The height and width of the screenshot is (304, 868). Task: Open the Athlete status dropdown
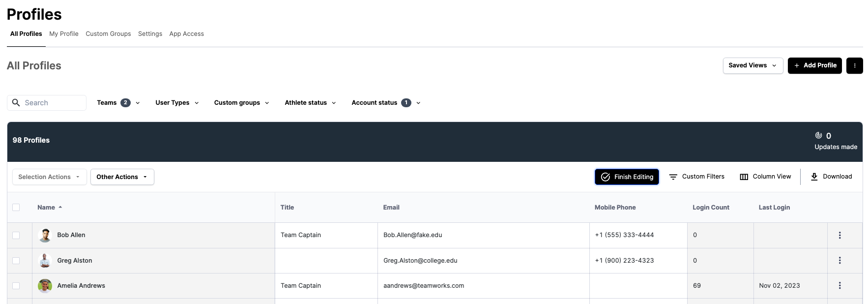tap(310, 103)
